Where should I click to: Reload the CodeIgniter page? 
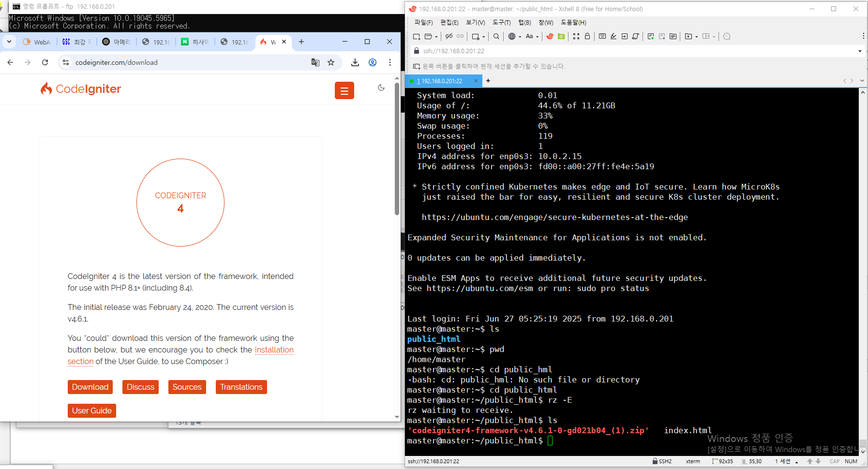tap(45, 62)
